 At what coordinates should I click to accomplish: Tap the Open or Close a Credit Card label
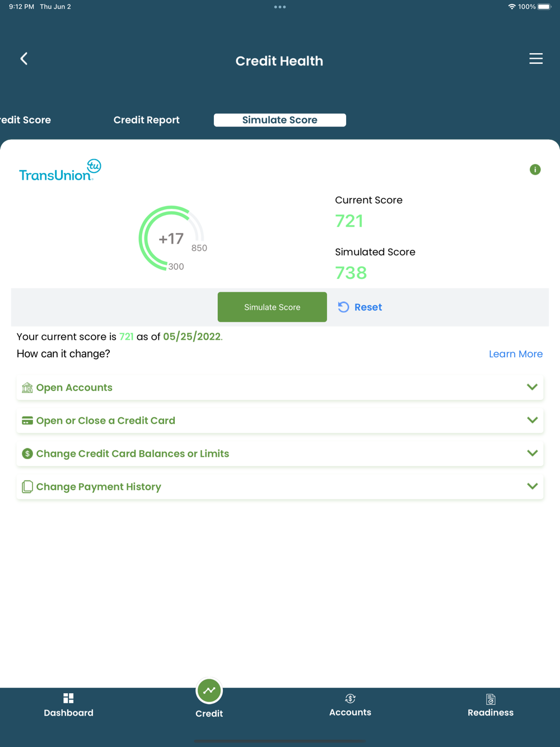click(106, 421)
